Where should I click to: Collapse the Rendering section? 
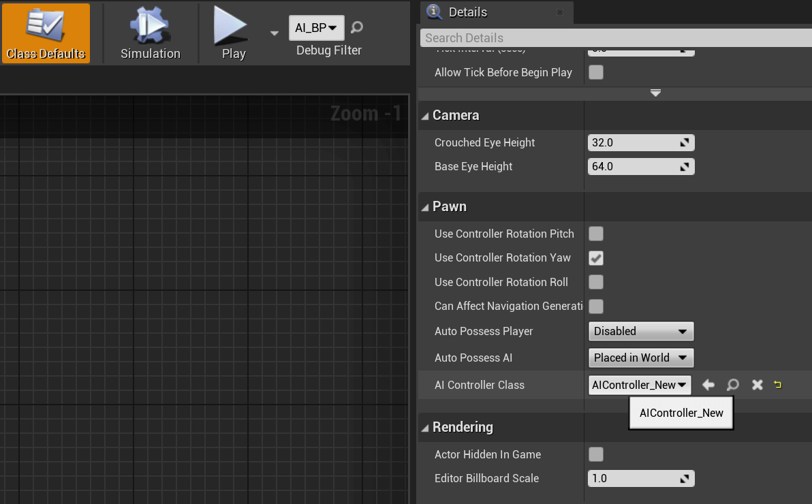pyautogui.click(x=425, y=428)
